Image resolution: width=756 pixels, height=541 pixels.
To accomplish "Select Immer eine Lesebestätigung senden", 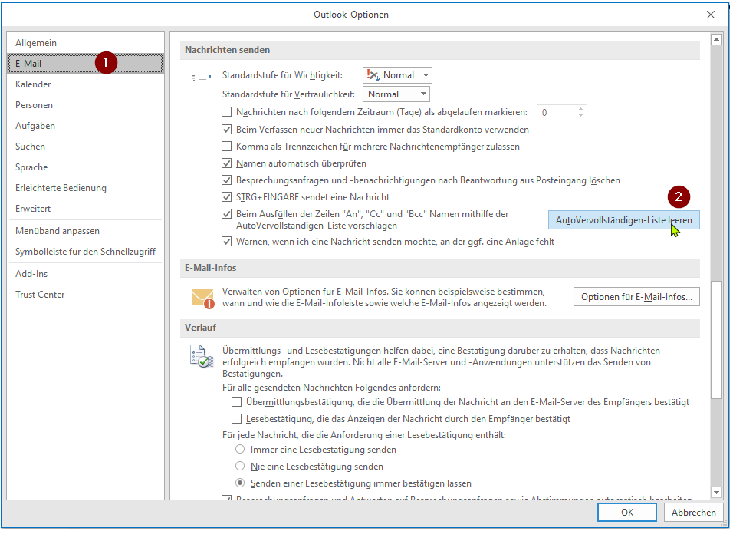I will coord(240,450).
